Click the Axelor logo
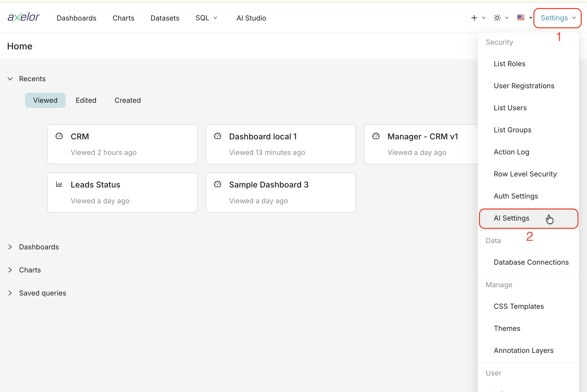This screenshot has width=587, height=392. click(23, 17)
